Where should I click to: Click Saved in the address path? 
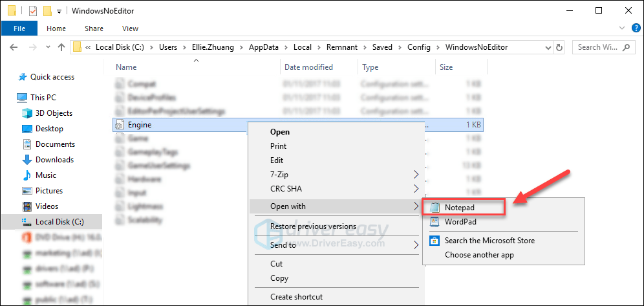(x=382, y=47)
